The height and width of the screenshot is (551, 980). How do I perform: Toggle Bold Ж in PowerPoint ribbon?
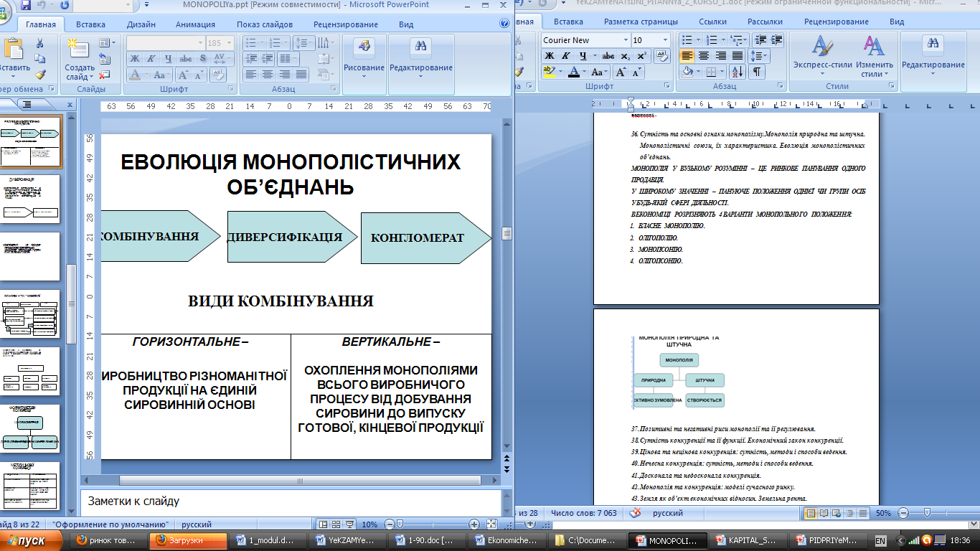(x=135, y=59)
